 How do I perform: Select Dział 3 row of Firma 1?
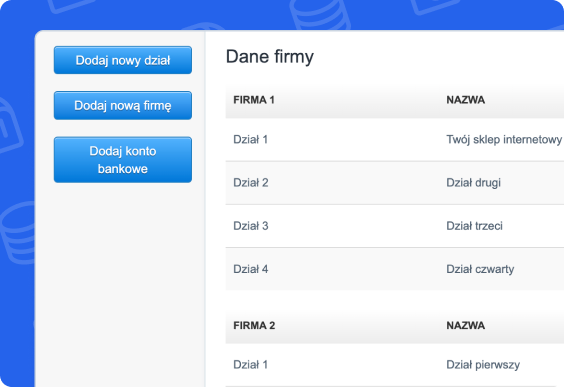click(x=395, y=226)
